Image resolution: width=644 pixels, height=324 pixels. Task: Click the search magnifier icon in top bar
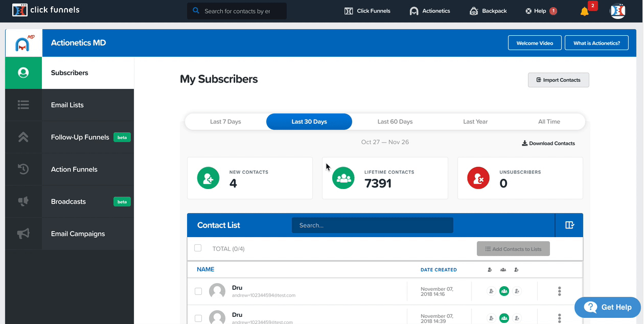click(x=196, y=11)
